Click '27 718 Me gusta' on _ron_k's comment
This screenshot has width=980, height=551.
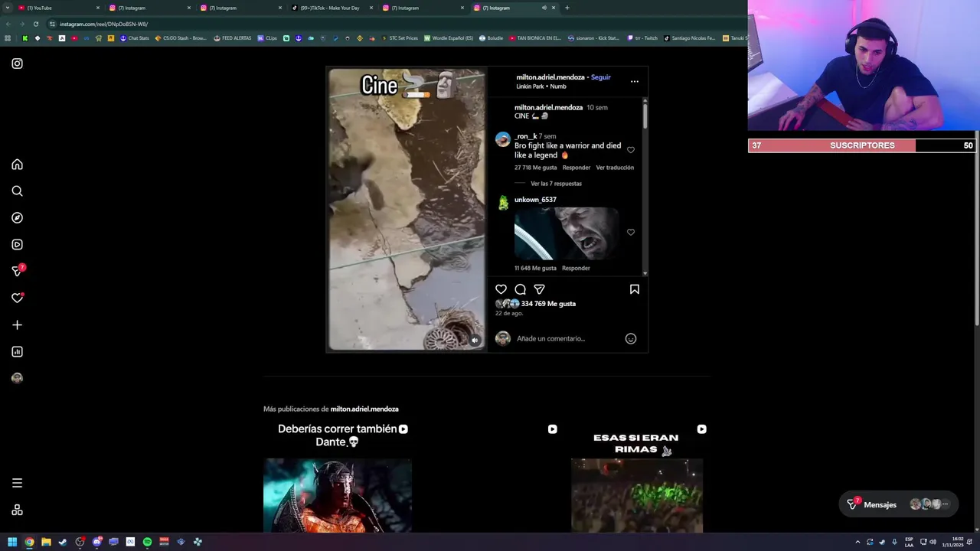pyautogui.click(x=535, y=168)
